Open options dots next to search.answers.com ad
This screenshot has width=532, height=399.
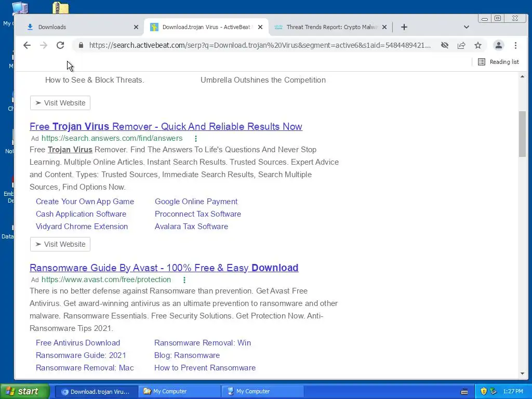pyautogui.click(x=196, y=138)
